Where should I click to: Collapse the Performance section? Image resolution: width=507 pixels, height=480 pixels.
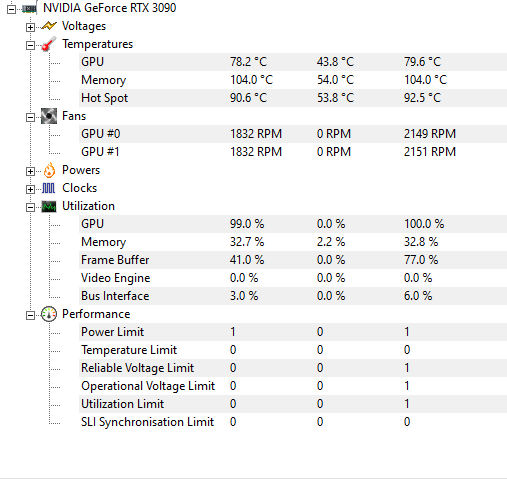pos(30,315)
